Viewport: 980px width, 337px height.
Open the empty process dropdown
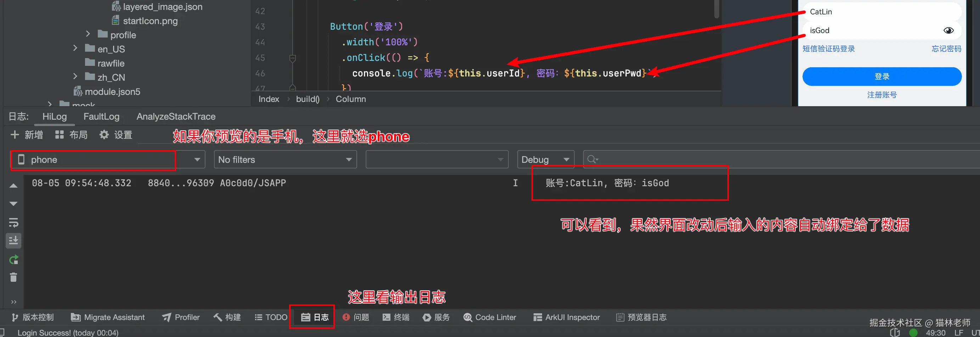(437, 160)
